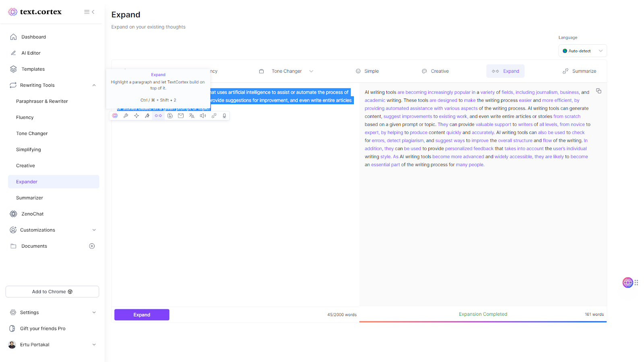Collapse the sidebar with the menu toggle icon
The image size is (644, 362).
pos(89,12)
